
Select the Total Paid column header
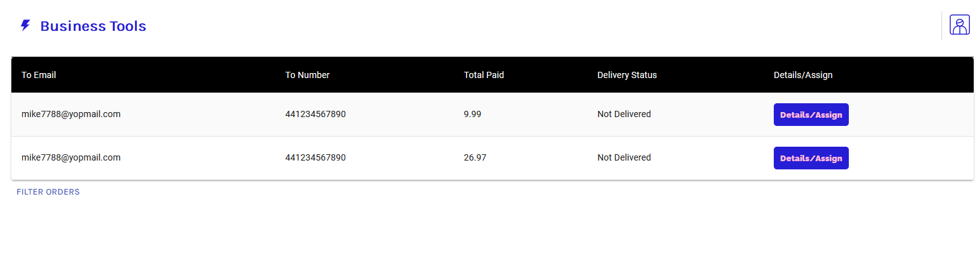coord(484,75)
